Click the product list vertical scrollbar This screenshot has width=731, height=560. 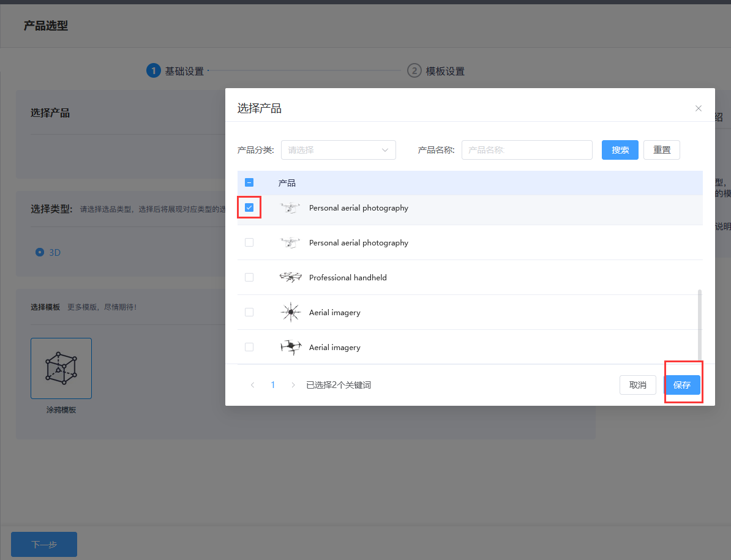[700, 324]
